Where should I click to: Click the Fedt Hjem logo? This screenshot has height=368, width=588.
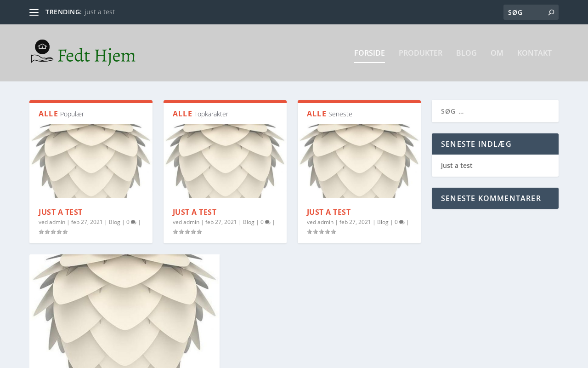coord(83,53)
